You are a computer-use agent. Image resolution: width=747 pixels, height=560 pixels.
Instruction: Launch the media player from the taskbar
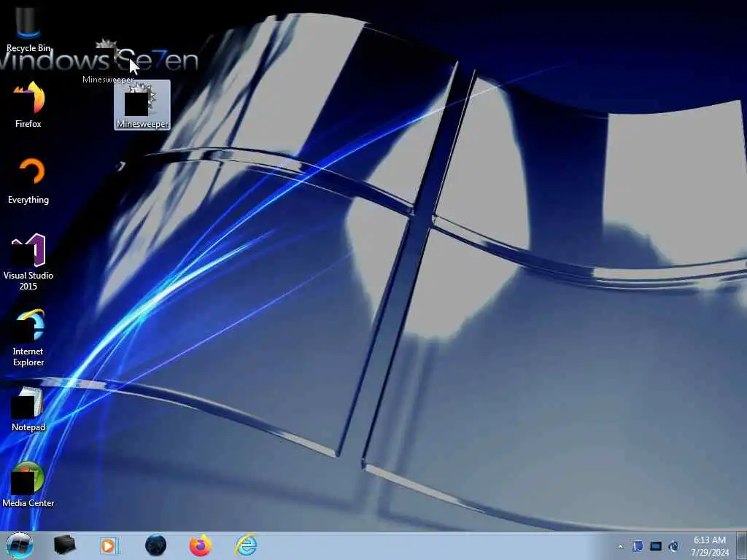pos(109,545)
